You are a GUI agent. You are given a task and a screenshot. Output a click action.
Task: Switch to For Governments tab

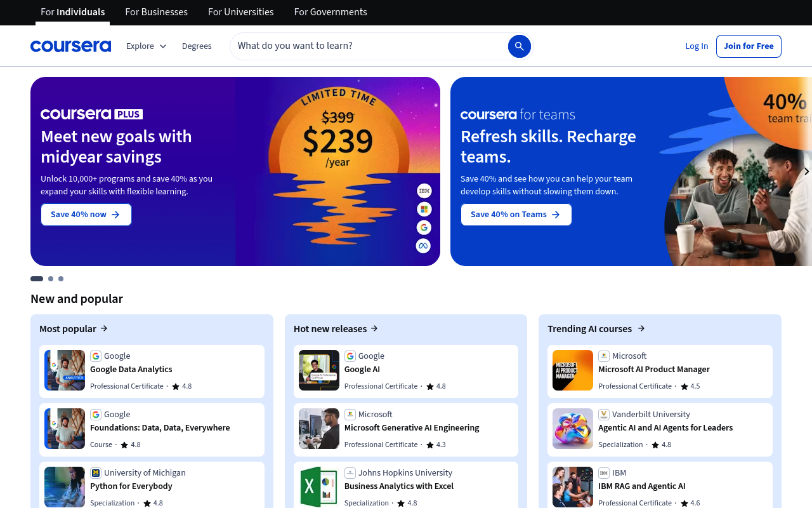(331, 12)
